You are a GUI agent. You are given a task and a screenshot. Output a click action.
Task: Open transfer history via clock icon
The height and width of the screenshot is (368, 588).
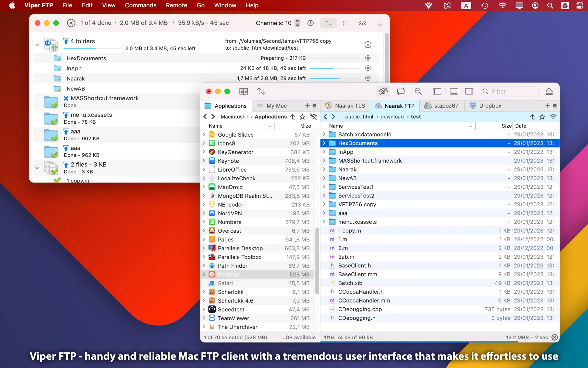coord(310,23)
